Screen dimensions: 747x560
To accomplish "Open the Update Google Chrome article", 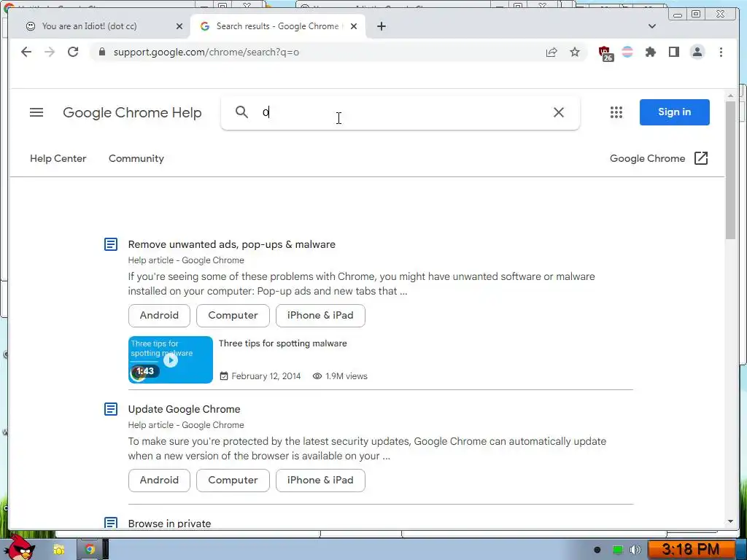I will pos(184,409).
